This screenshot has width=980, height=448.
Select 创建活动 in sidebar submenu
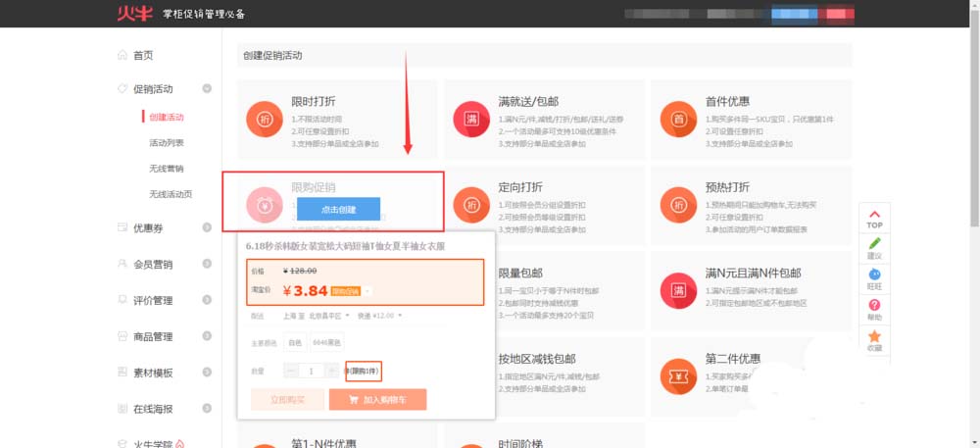167,117
